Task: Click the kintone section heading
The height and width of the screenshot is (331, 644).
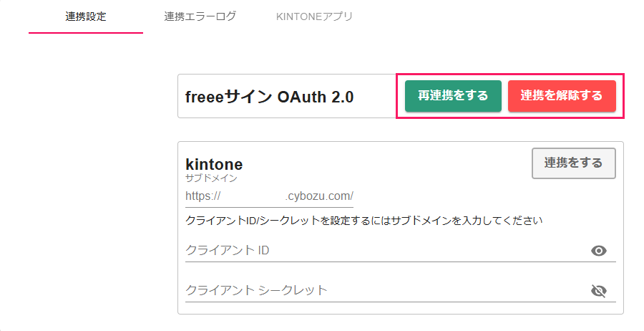Action: tap(214, 164)
